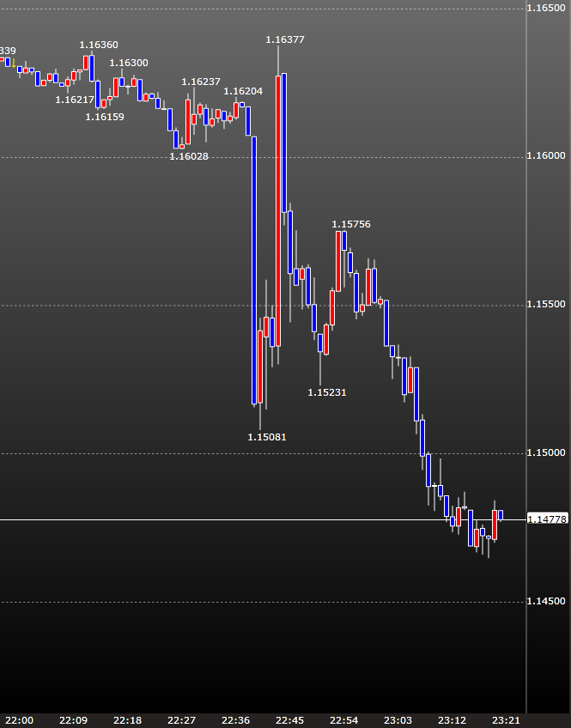571x728 pixels.
Task: Click the 1.16000 price axis level
Action: 546,156
